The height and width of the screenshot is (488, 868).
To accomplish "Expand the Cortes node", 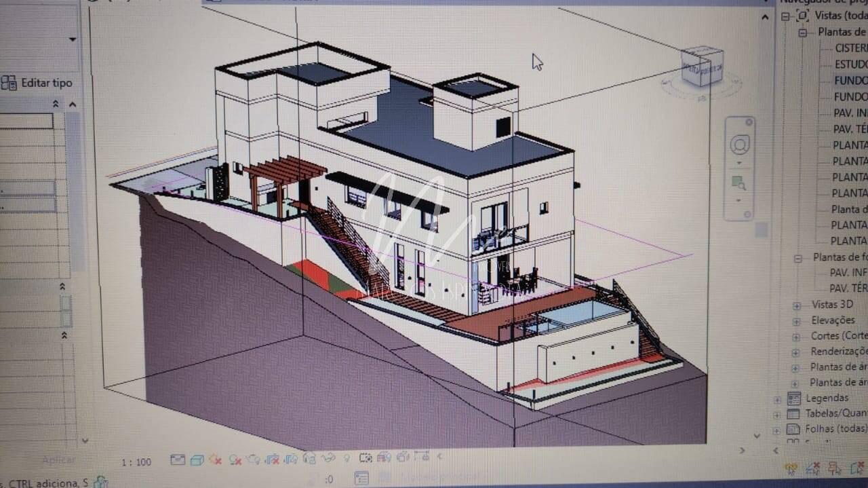I will tap(796, 337).
